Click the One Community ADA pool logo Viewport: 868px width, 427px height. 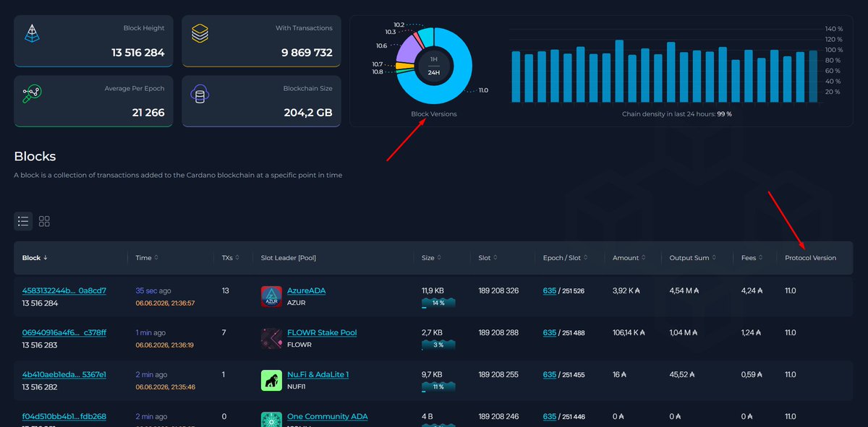point(271,420)
